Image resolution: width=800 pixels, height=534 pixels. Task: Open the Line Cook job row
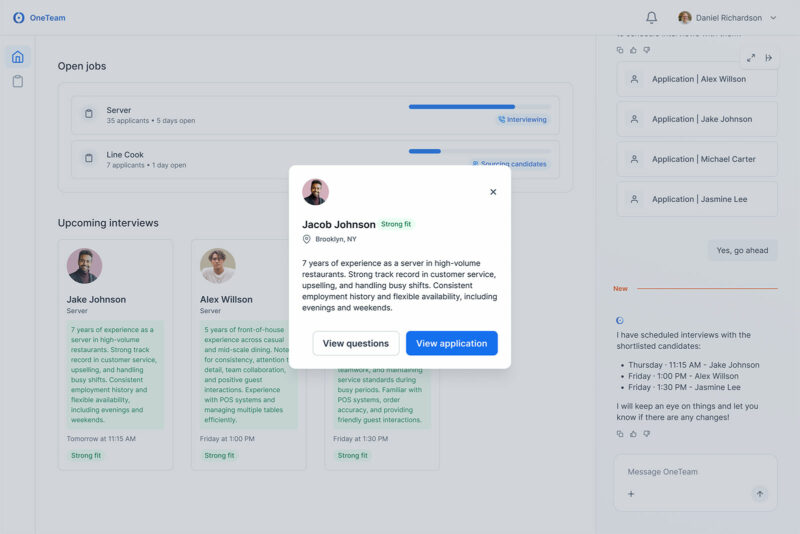pos(315,159)
